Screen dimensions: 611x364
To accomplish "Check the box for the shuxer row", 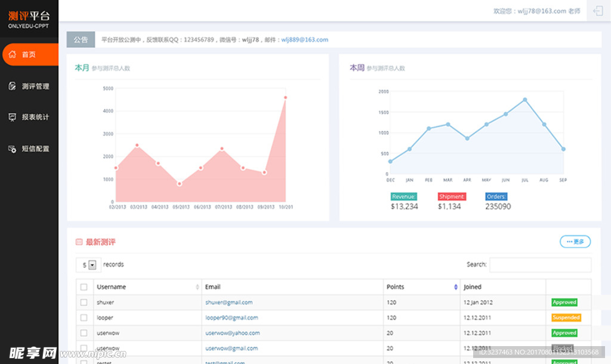I will click(x=84, y=303).
